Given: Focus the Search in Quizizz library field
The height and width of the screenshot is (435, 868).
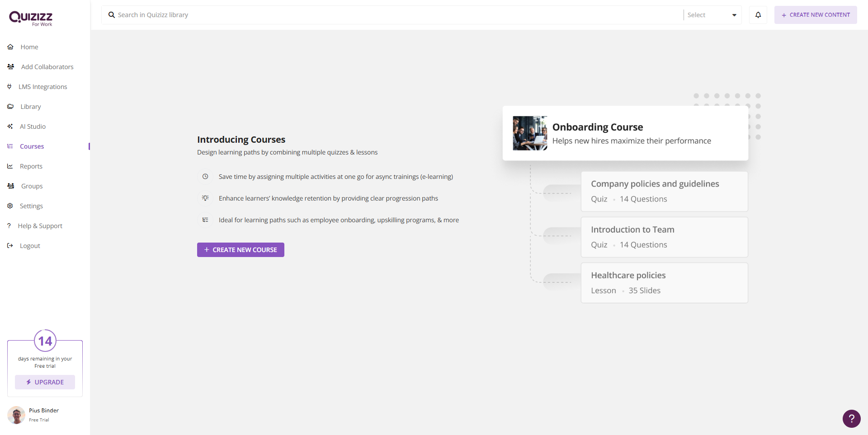Looking at the screenshot, I should pyautogui.click(x=398, y=15).
